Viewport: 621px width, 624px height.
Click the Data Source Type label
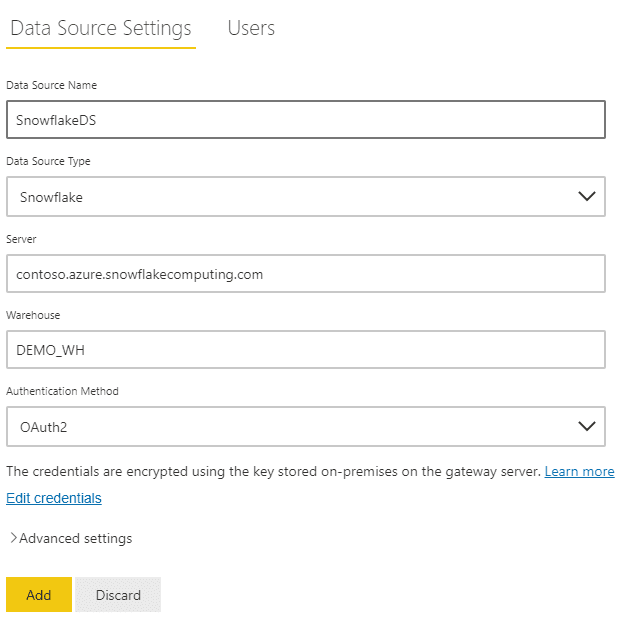pyautogui.click(x=48, y=161)
